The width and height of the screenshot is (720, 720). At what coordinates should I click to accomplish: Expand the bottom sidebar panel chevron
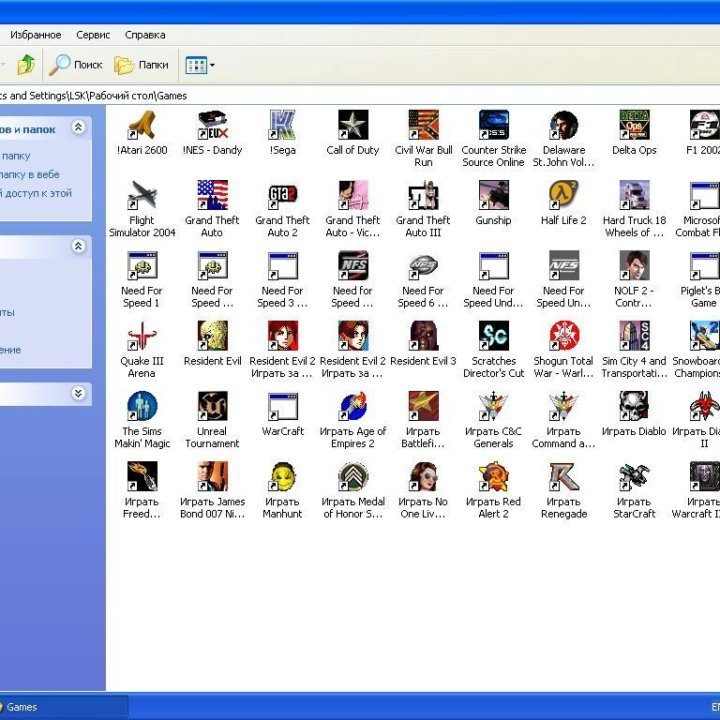(x=78, y=394)
